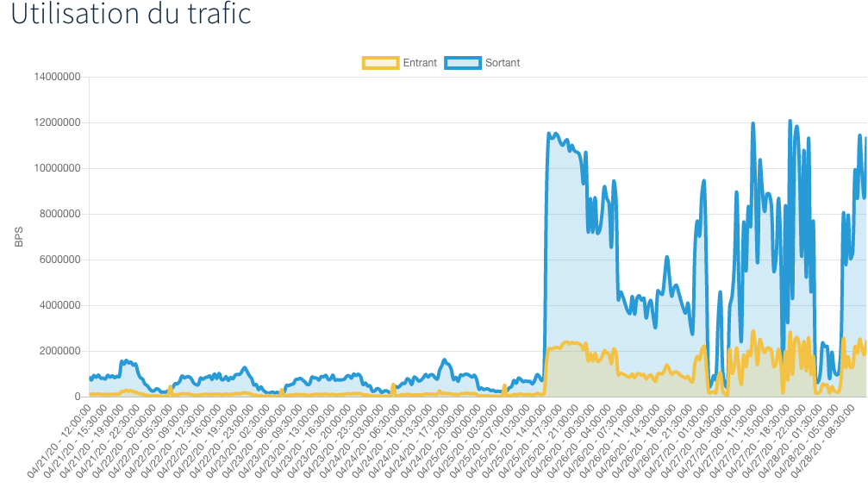Toggle the Entrant series via its legend label
The width and height of the screenshot is (868, 488).
[420, 63]
